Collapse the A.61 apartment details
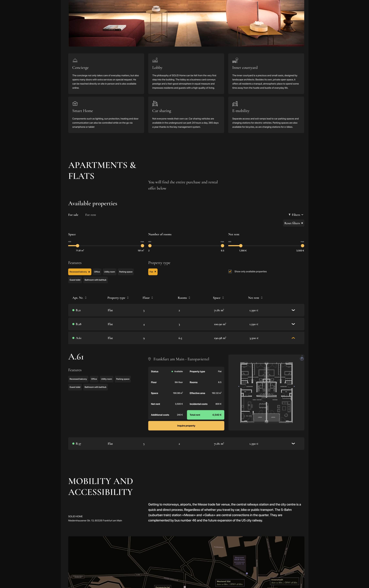 (293, 338)
